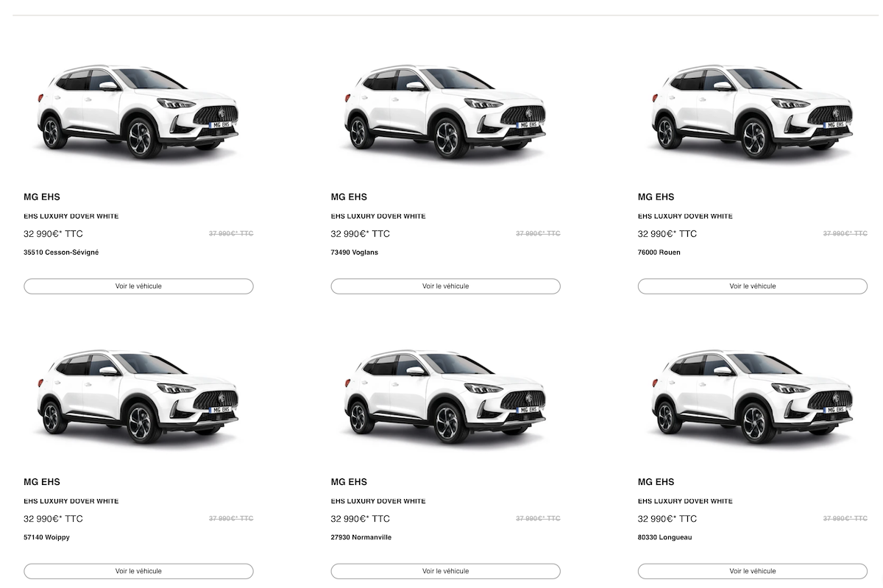
Task: Open the 'MG EHS' heading for the Rouen listing
Action: (656, 197)
